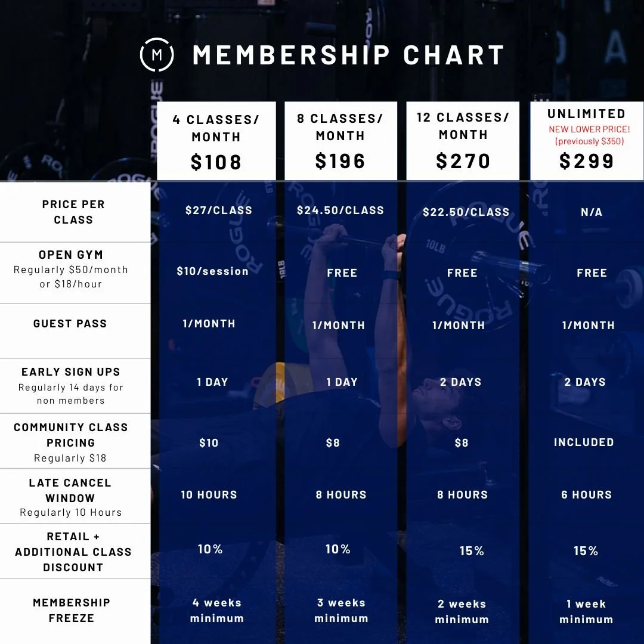644x644 pixels.
Task: Choose the 12 Classes/Month $270 plan
Action: [463, 141]
